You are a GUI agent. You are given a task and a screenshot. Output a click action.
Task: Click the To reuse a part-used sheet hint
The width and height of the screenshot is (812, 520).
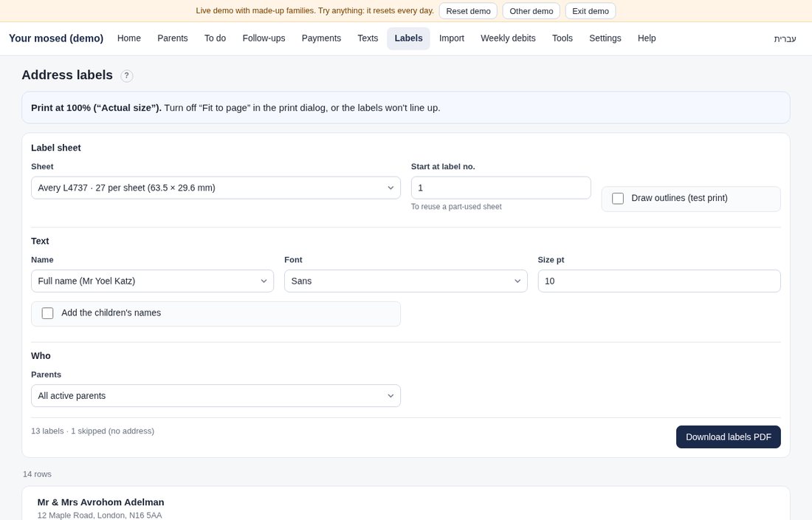(456, 207)
